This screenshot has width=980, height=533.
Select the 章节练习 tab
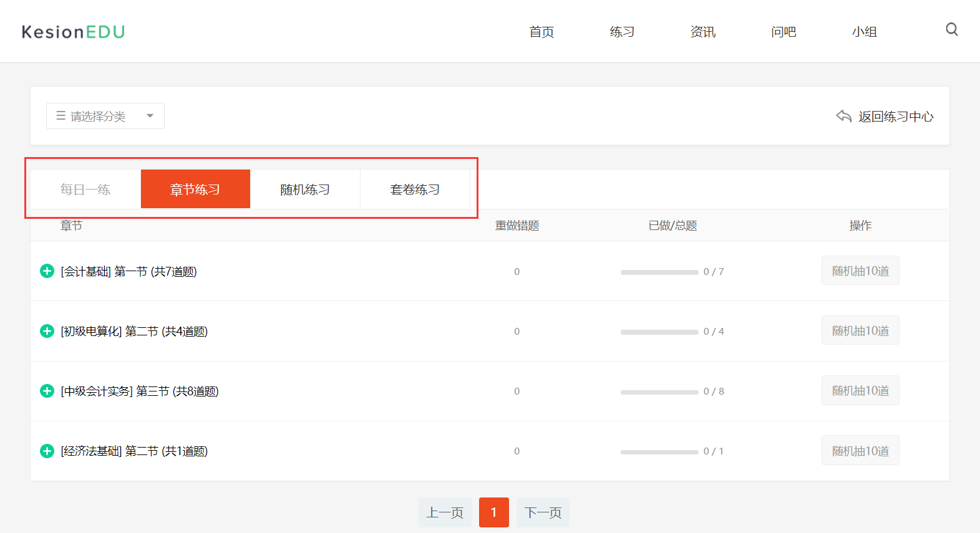(x=195, y=190)
